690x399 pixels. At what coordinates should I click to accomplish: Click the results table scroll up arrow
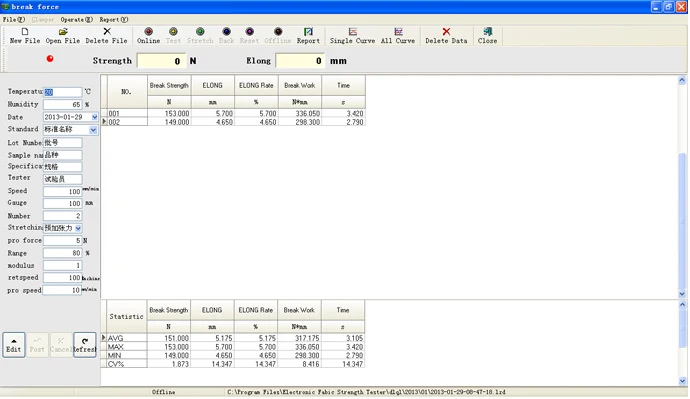pos(682,80)
